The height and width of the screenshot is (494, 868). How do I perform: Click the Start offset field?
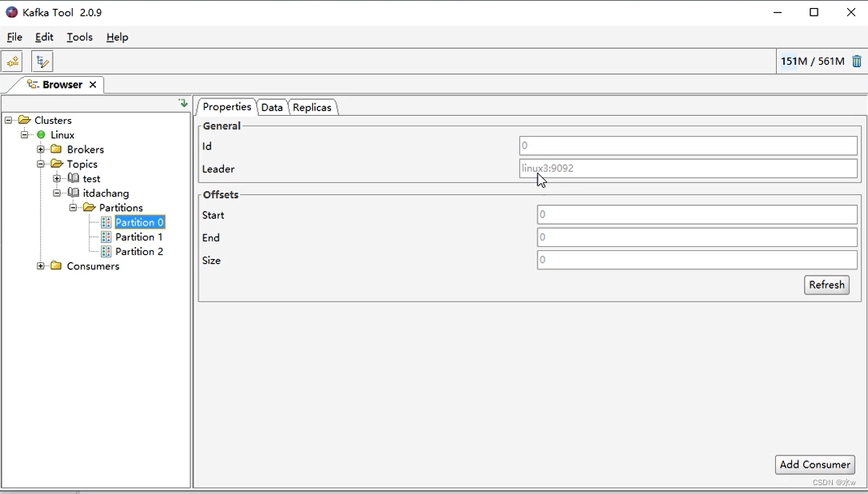[697, 215]
